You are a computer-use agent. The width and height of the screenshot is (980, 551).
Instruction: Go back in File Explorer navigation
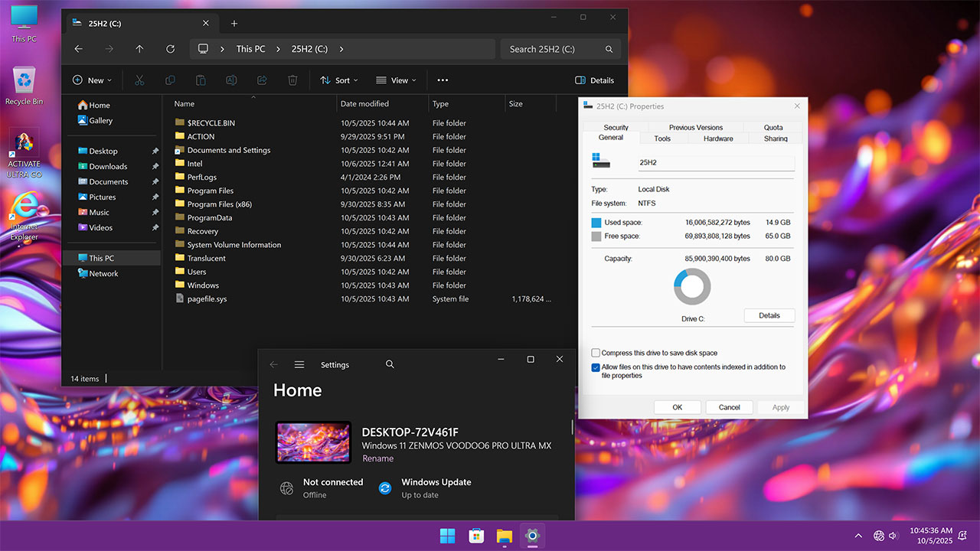pos(78,49)
